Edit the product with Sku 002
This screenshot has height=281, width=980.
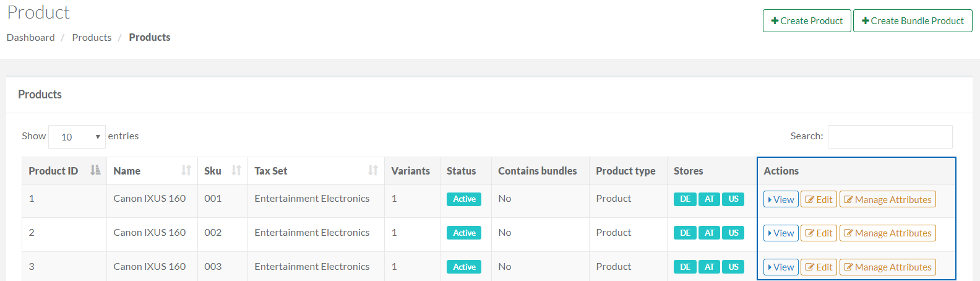pyautogui.click(x=819, y=233)
